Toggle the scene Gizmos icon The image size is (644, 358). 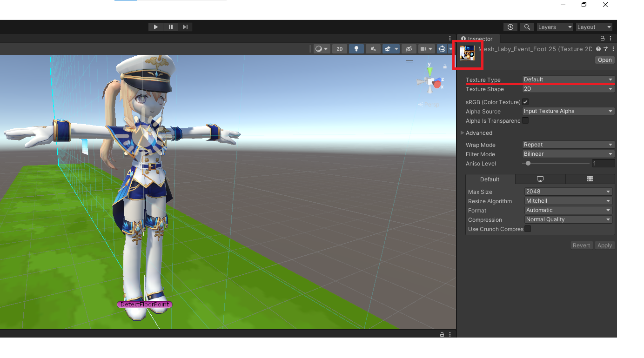[442, 49]
